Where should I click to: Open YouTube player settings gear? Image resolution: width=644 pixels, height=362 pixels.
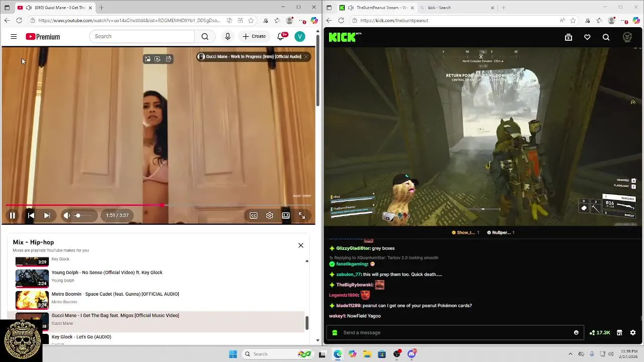pos(270,215)
